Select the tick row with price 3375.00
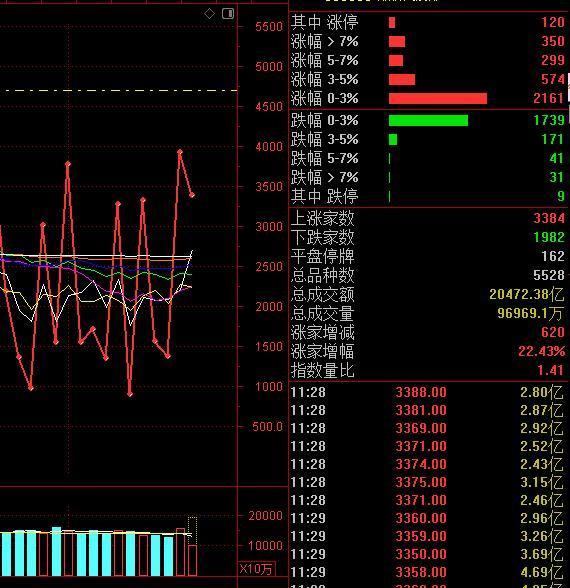The image size is (570, 588). [x=428, y=482]
